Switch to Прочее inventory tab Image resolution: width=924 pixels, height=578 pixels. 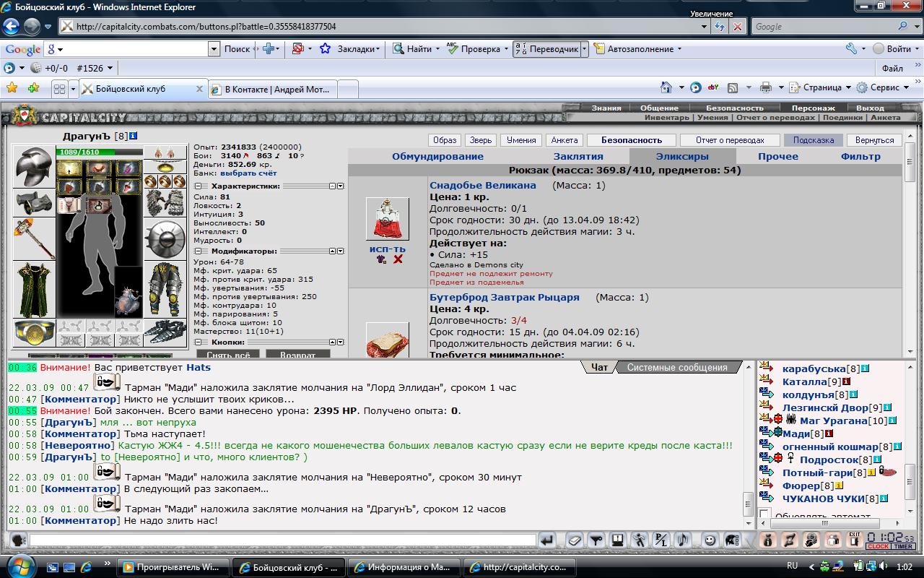tap(778, 156)
